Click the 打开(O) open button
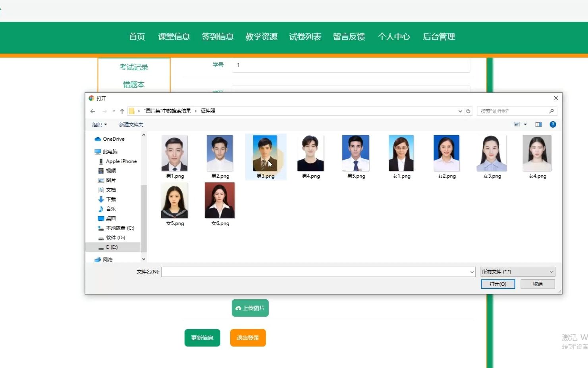The image size is (588, 368). point(497,284)
